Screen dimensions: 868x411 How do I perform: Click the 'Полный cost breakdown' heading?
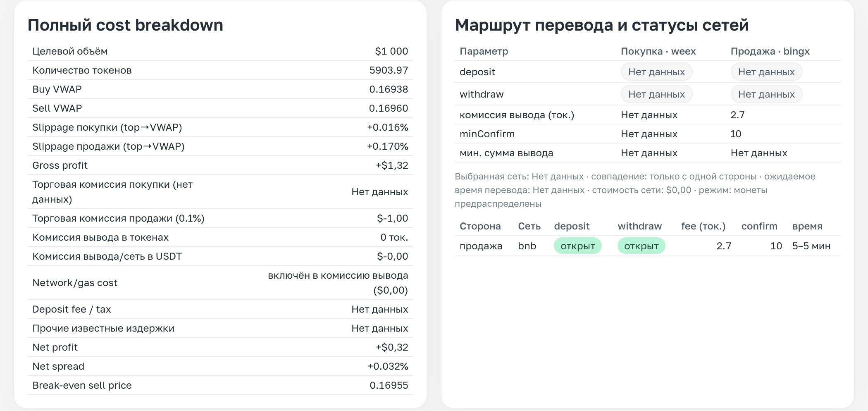click(125, 25)
